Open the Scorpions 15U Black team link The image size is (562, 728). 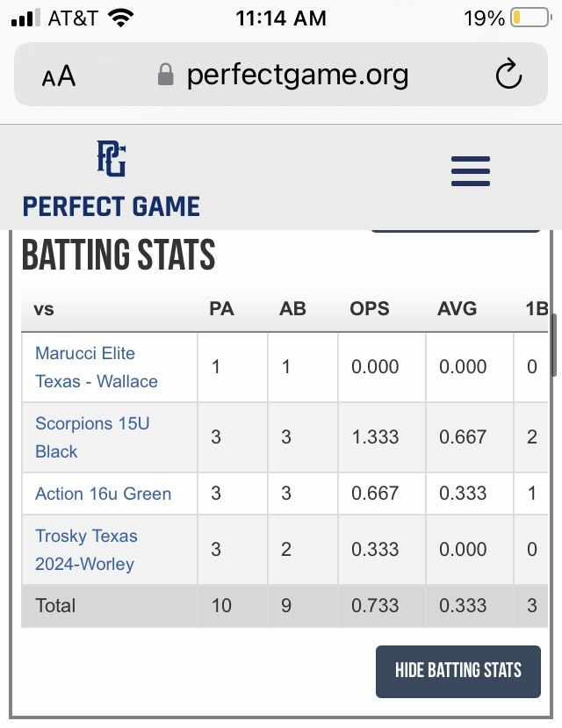pyautogui.click(x=92, y=437)
